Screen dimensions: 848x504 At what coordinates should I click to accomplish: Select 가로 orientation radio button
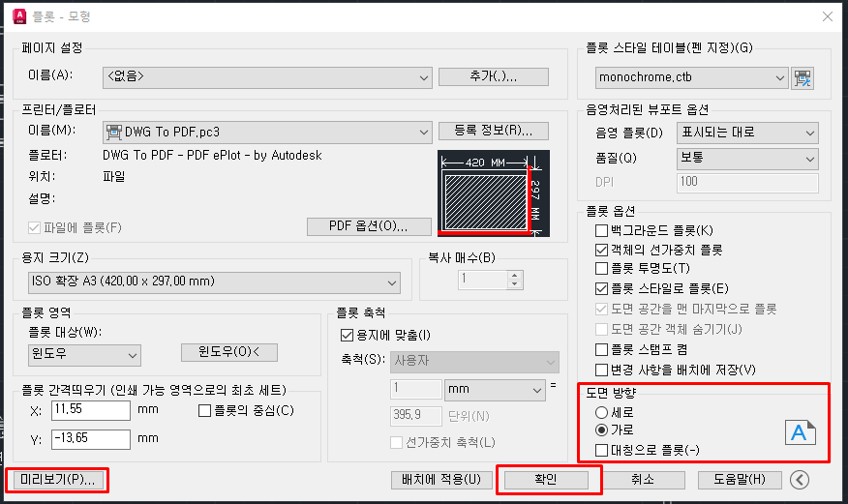[x=601, y=430]
